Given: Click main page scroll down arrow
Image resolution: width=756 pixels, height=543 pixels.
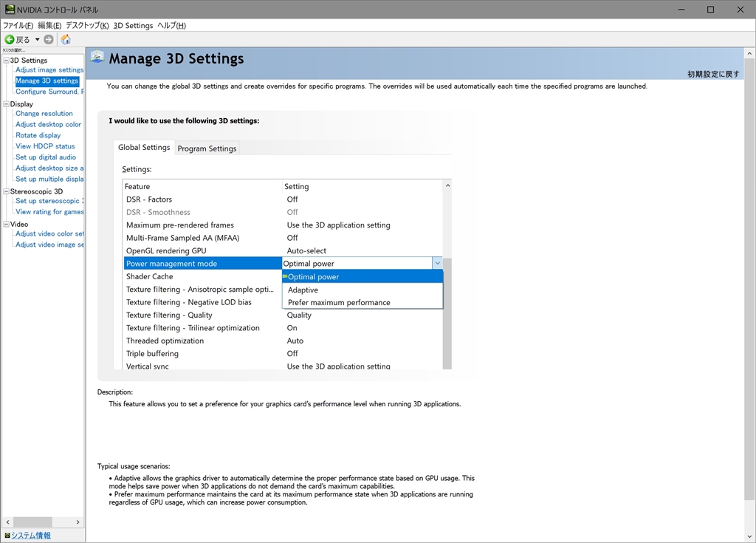Looking at the screenshot, I should (750, 537).
